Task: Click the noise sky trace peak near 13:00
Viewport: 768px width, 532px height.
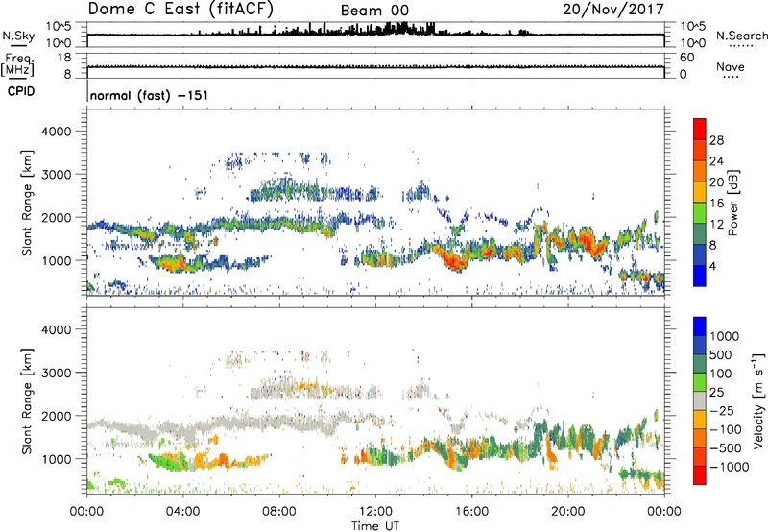Action: coord(402,28)
